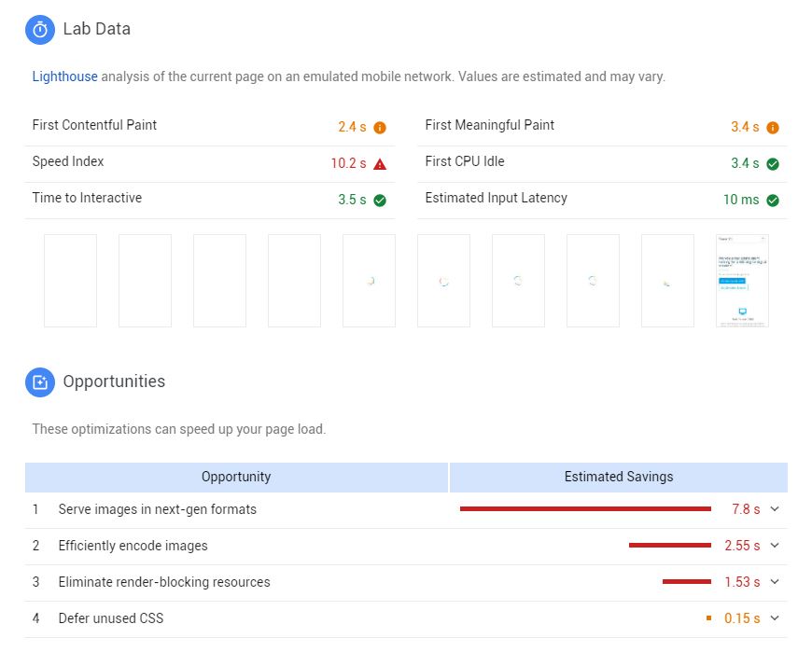Screen dimensions: 812x652
Task: Click the Time to Interactive green checkmark
Action: point(380,201)
